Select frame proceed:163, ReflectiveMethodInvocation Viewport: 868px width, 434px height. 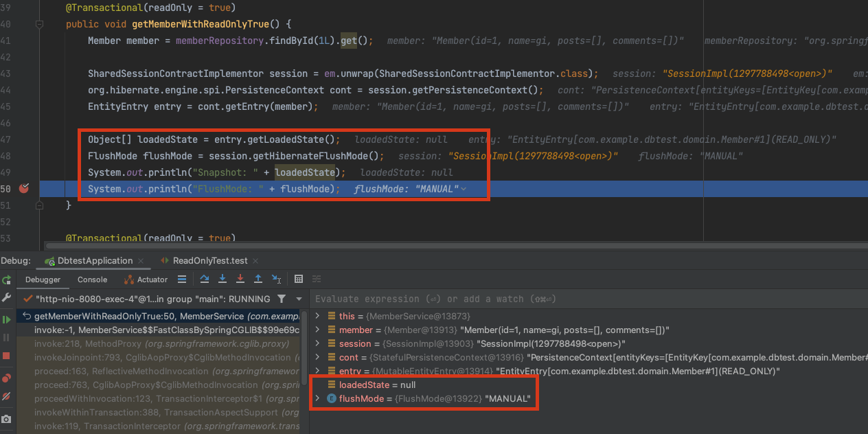tap(159, 371)
